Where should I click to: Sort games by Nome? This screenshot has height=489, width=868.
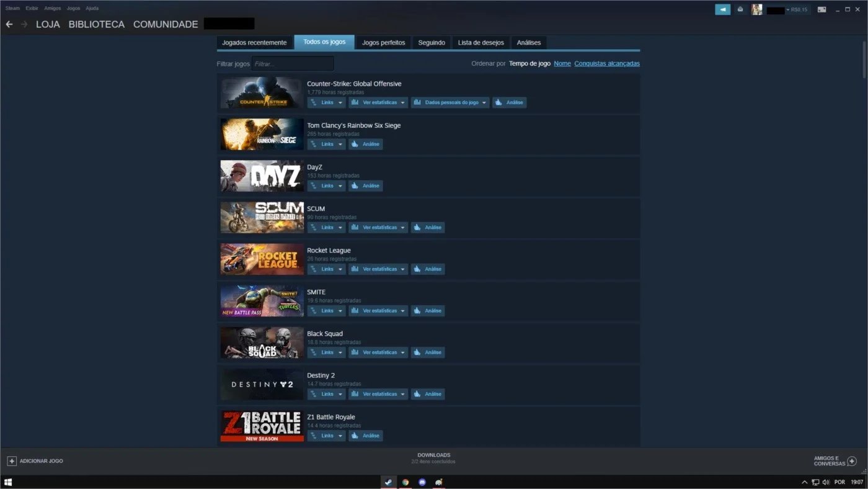pos(562,63)
